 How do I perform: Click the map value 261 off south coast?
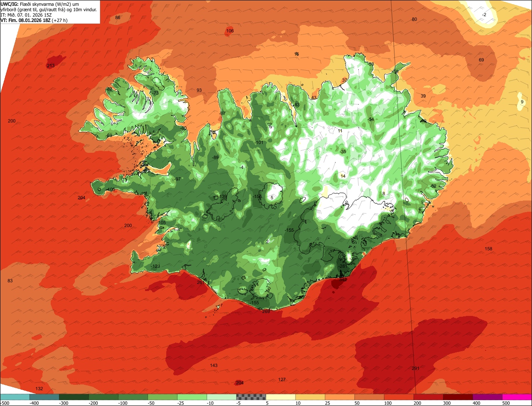pos(201,282)
